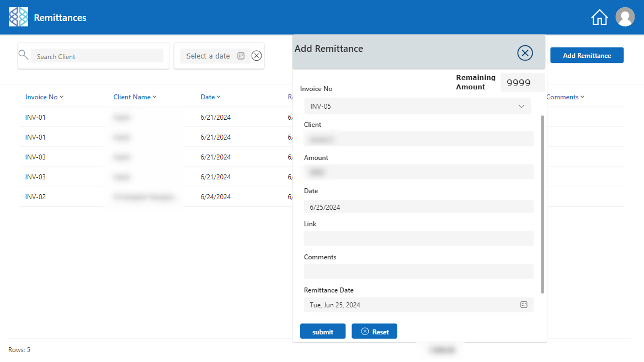The height and width of the screenshot is (362, 644).
Task: Open the Date column sort menu
Action: point(210,97)
